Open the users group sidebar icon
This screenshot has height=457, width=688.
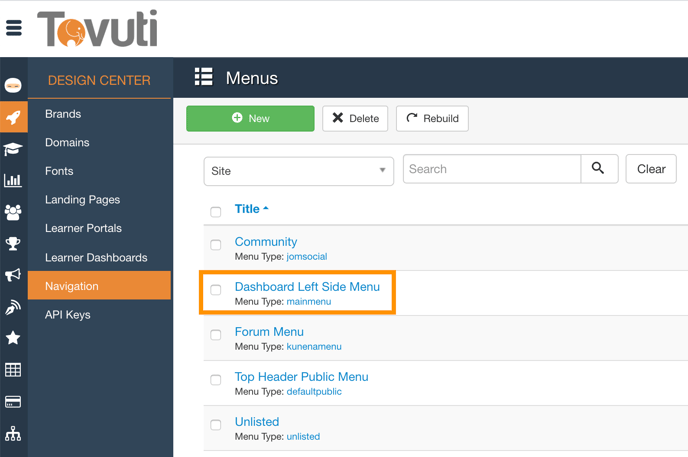coord(13,212)
